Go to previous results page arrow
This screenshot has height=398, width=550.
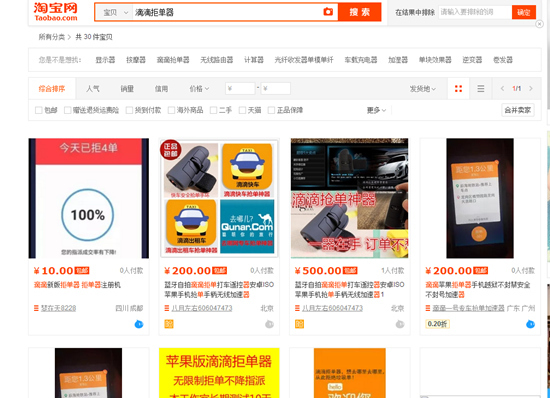click(502, 89)
